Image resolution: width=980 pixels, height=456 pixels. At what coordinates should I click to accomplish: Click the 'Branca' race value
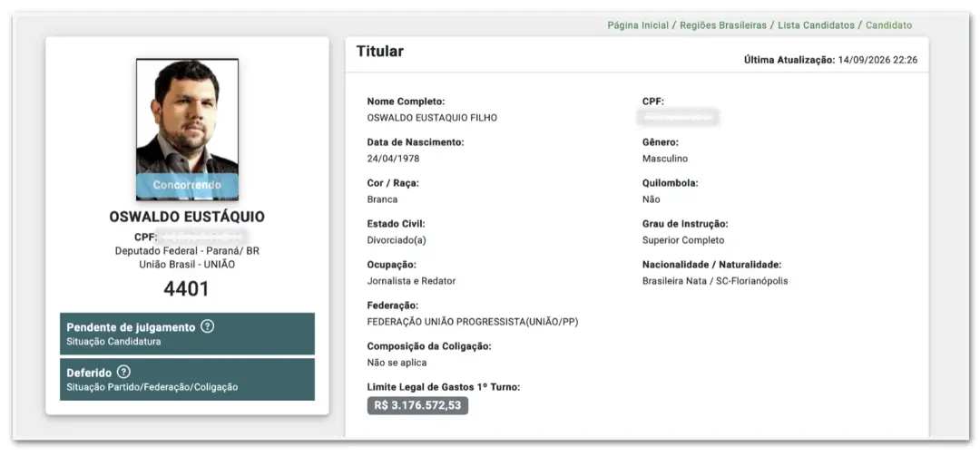(382, 199)
